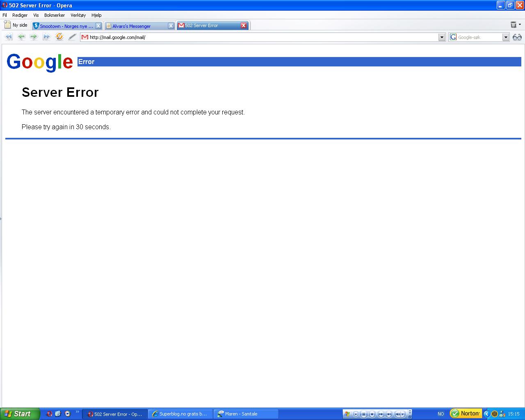
Task: Stop playback in the media player deskband
Action: coord(372,414)
